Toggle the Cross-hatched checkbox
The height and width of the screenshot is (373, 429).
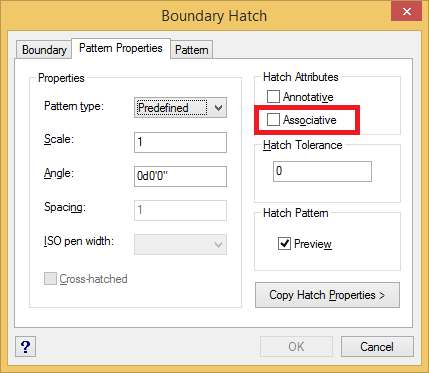click(x=50, y=279)
